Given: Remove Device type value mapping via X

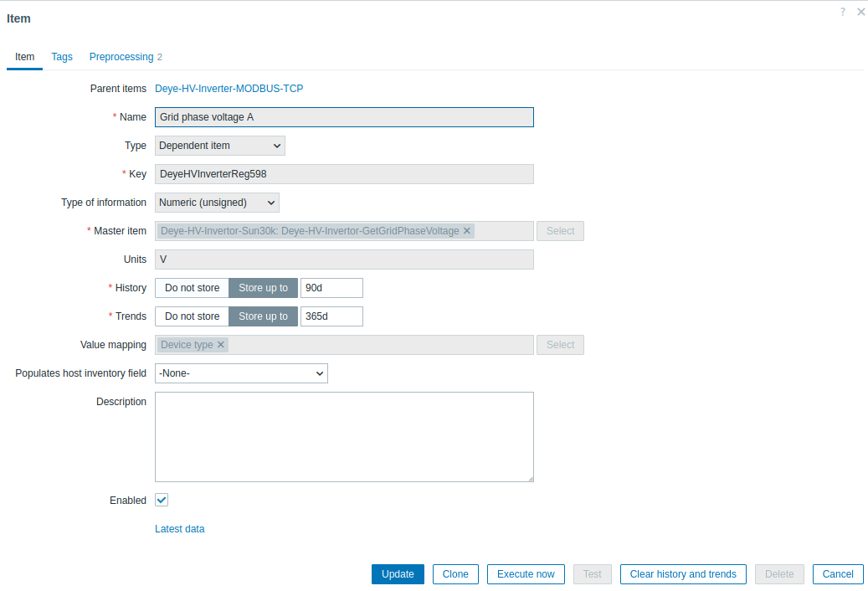Looking at the screenshot, I should coord(220,345).
